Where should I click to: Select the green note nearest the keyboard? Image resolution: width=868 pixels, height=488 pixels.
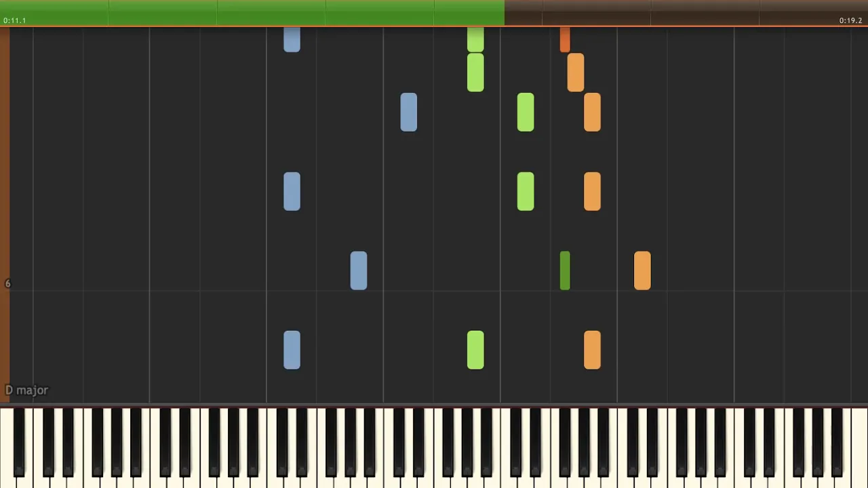point(475,350)
